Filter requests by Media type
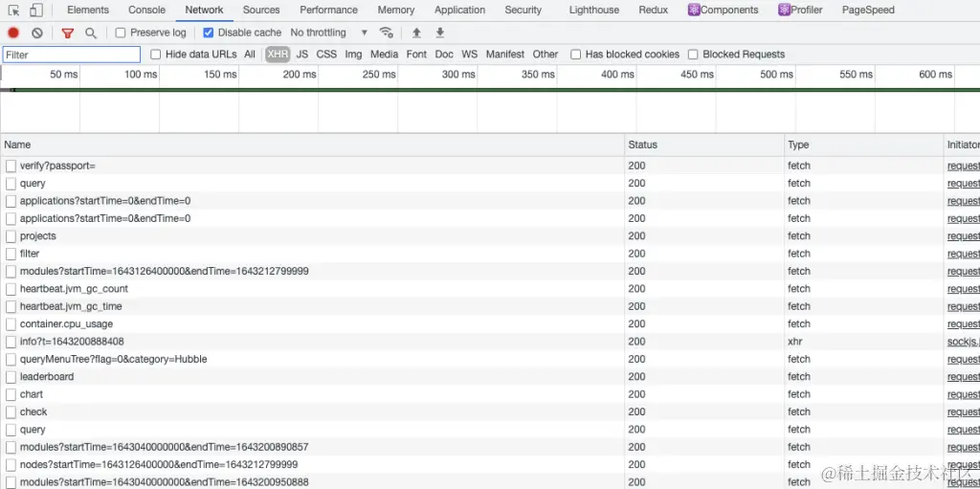Image resolution: width=980 pixels, height=489 pixels. click(385, 55)
